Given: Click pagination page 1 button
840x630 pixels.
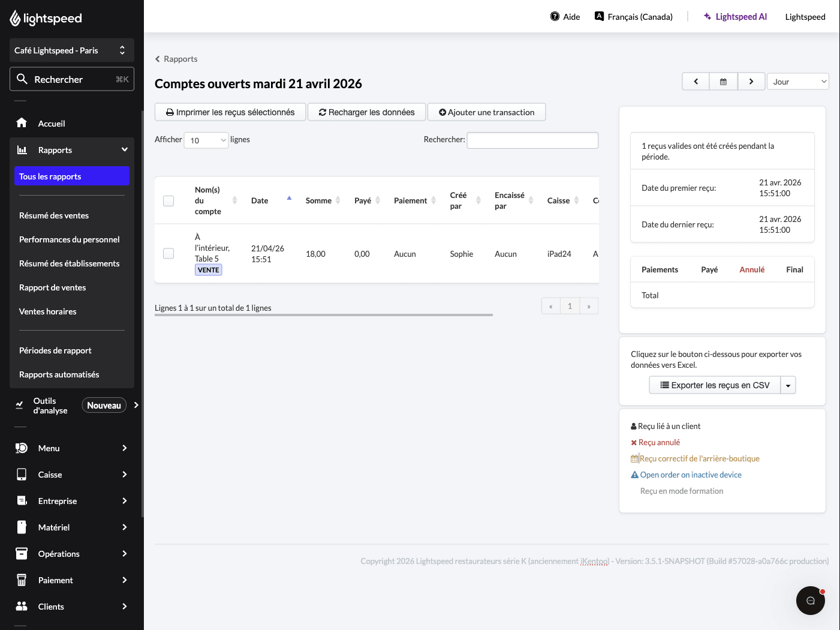Looking at the screenshot, I should click(x=570, y=306).
